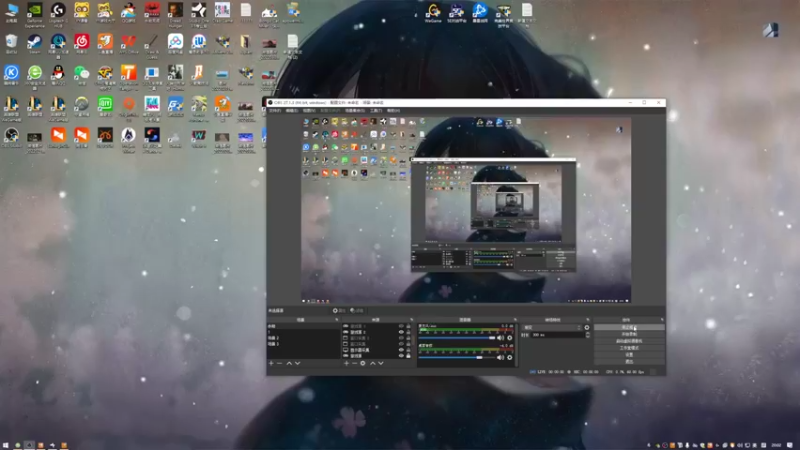This screenshot has height=450, width=800.
Task: Toggle eye icon for the fourth source row
Action: pyautogui.click(x=401, y=344)
